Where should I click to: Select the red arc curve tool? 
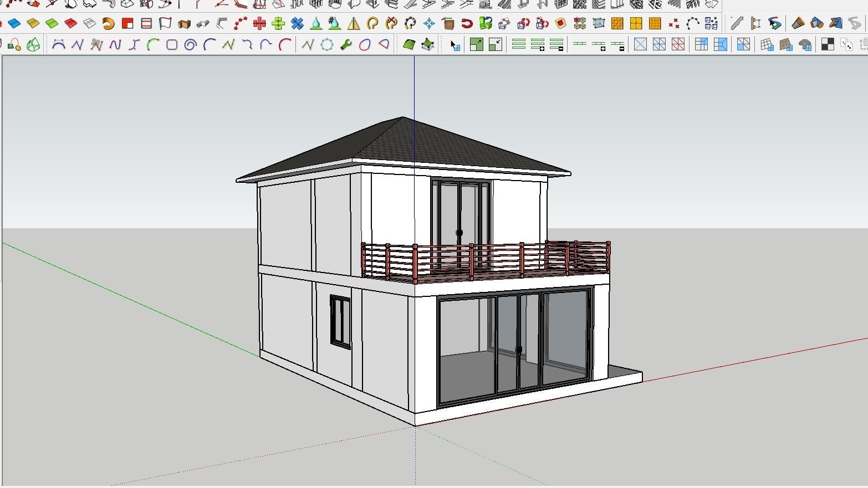pos(284,44)
